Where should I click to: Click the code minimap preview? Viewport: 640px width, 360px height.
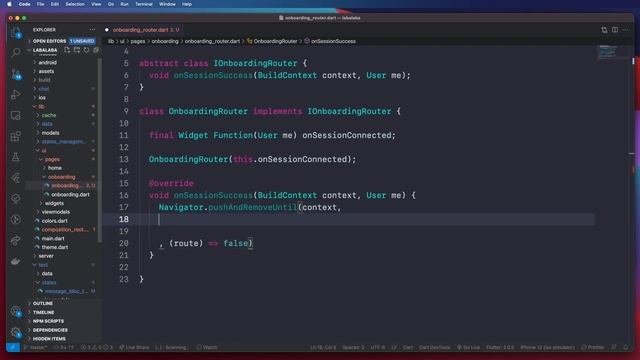608,52
